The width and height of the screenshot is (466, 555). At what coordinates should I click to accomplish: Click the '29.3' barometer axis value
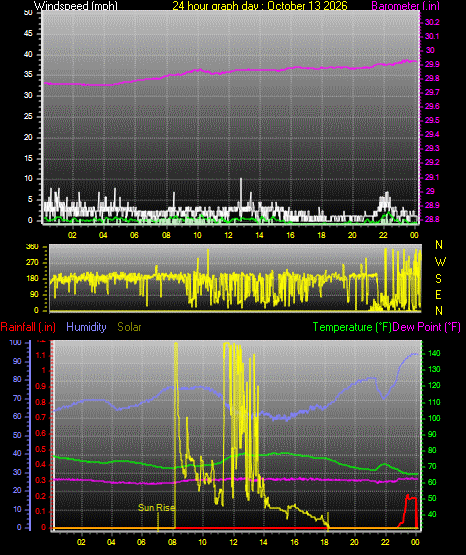pyautogui.click(x=432, y=148)
